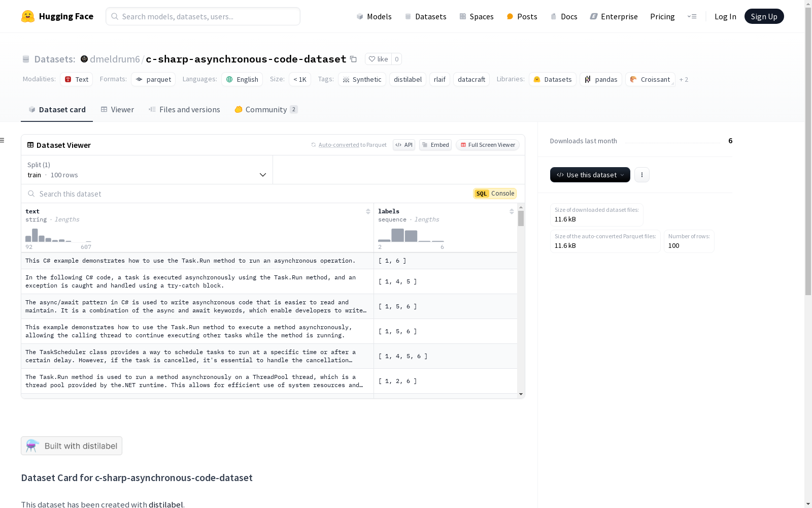The height and width of the screenshot is (508, 812).
Task: Click the text column length histogram
Action: click(x=58, y=235)
